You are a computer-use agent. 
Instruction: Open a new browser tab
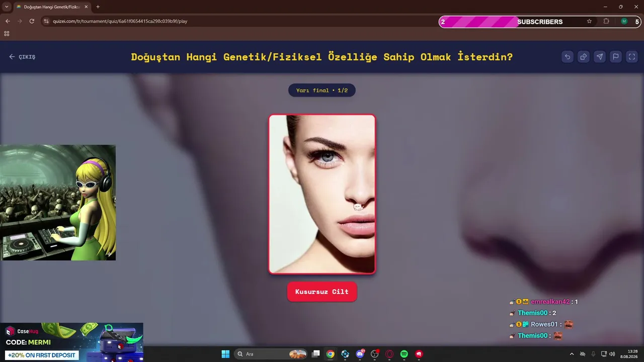coord(98,7)
